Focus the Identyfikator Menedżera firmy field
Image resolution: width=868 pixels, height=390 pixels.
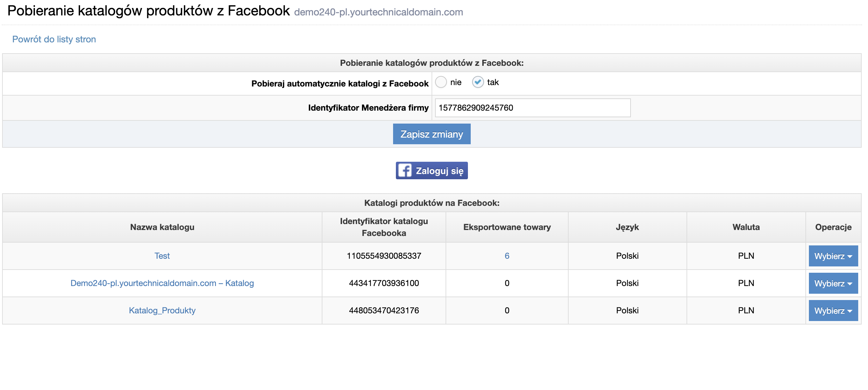click(533, 108)
